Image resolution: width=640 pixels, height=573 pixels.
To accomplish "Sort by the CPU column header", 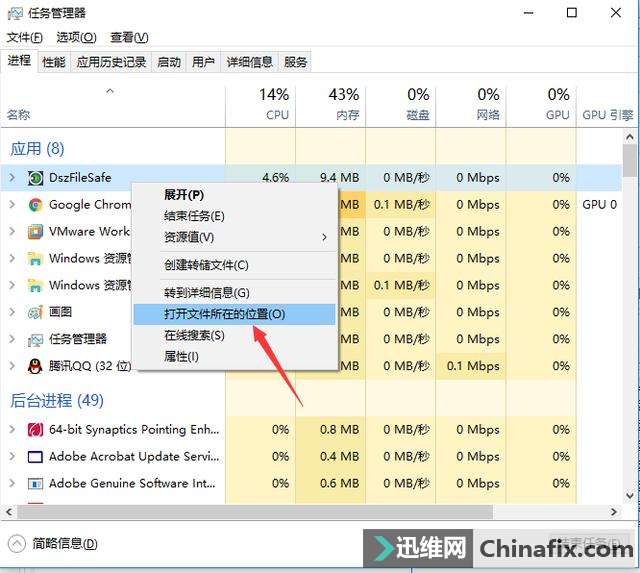I will [x=260, y=104].
